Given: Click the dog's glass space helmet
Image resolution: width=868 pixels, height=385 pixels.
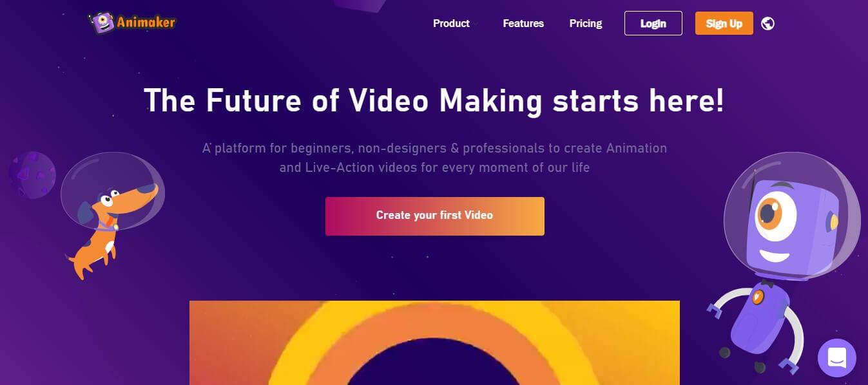Looking at the screenshot, I should point(113,192).
